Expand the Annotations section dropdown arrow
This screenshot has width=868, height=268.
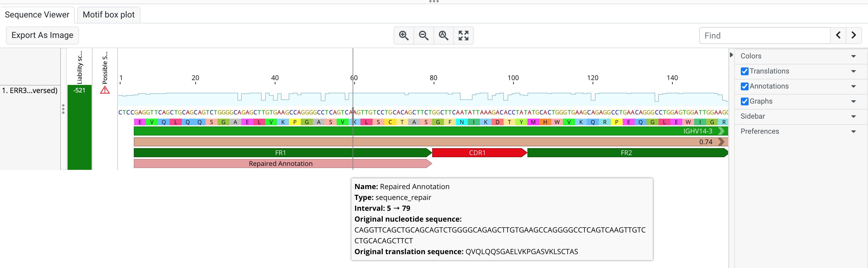(x=853, y=86)
